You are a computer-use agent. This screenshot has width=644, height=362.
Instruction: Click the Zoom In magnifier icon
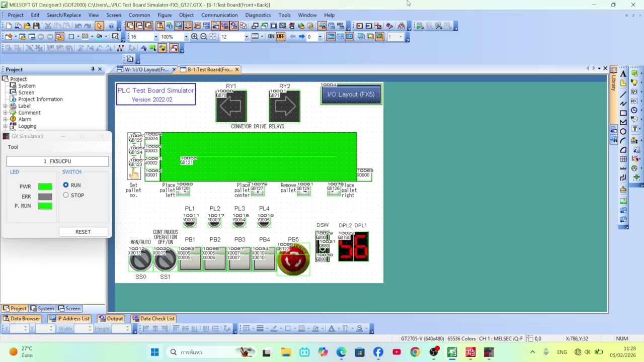[194, 37]
